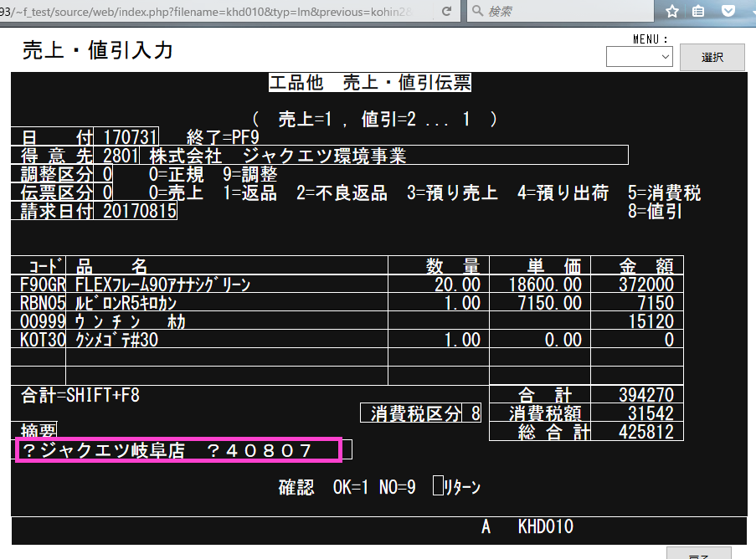Click the 消費税区分 value 8

click(476, 413)
